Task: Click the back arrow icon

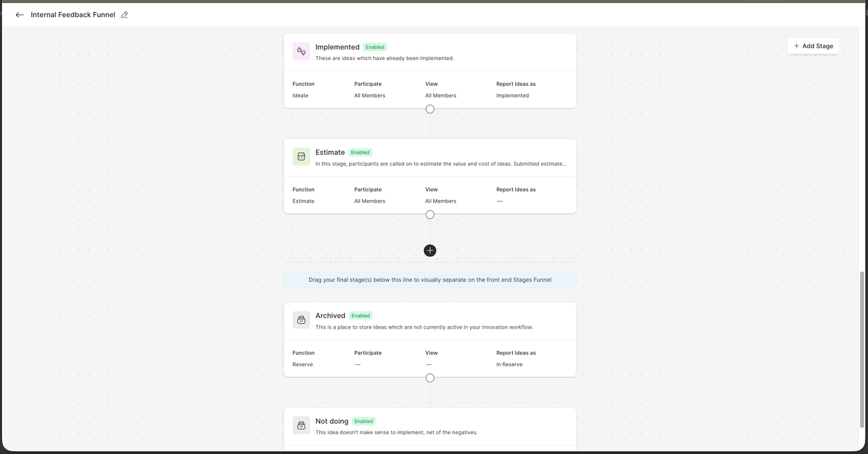Action: pyautogui.click(x=20, y=15)
